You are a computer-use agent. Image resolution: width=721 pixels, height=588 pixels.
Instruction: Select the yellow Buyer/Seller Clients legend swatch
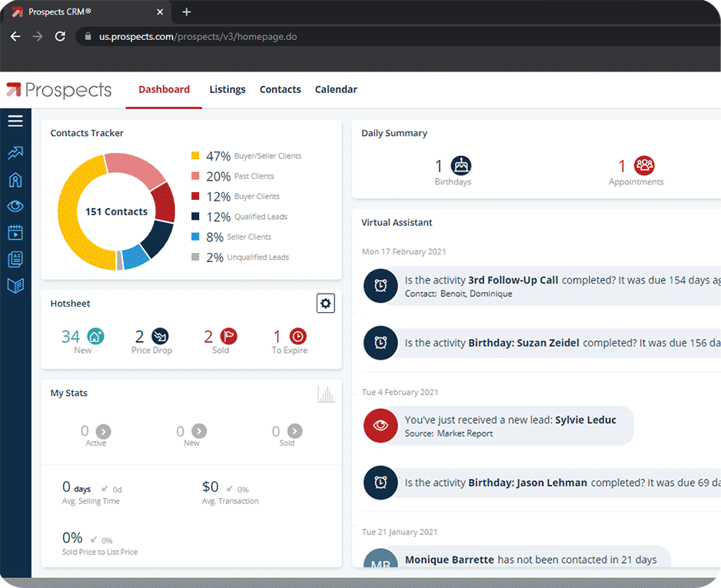(x=195, y=155)
